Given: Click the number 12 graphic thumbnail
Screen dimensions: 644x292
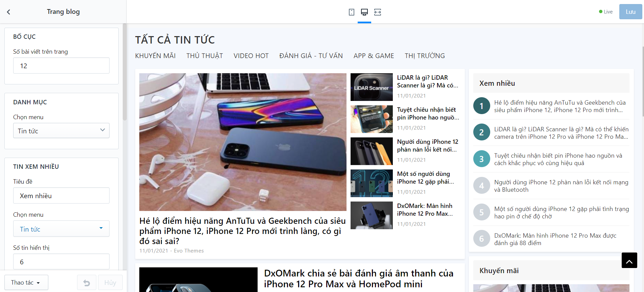Looking at the screenshot, I should coord(372,183).
